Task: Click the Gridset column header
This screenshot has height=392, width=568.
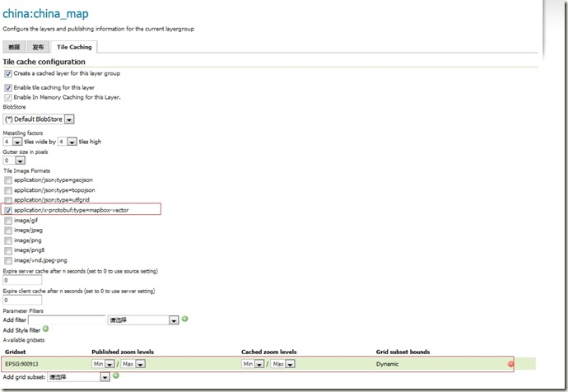Action: pos(15,352)
